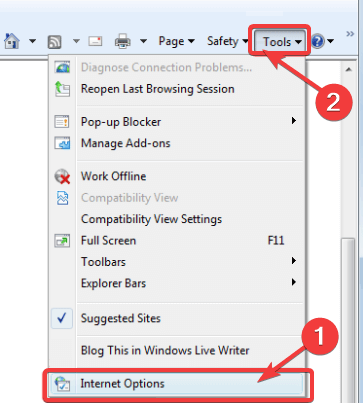The height and width of the screenshot is (403, 363).
Task: Click the Manage Add-ons icon
Action: pos(62,143)
